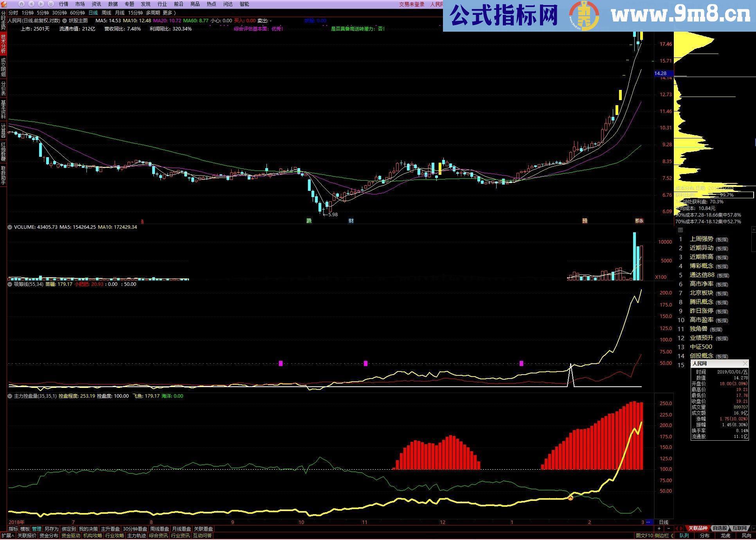
Task: Open the 中证500 sector entry
Action: pyautogui.click(x=701, y=347)
